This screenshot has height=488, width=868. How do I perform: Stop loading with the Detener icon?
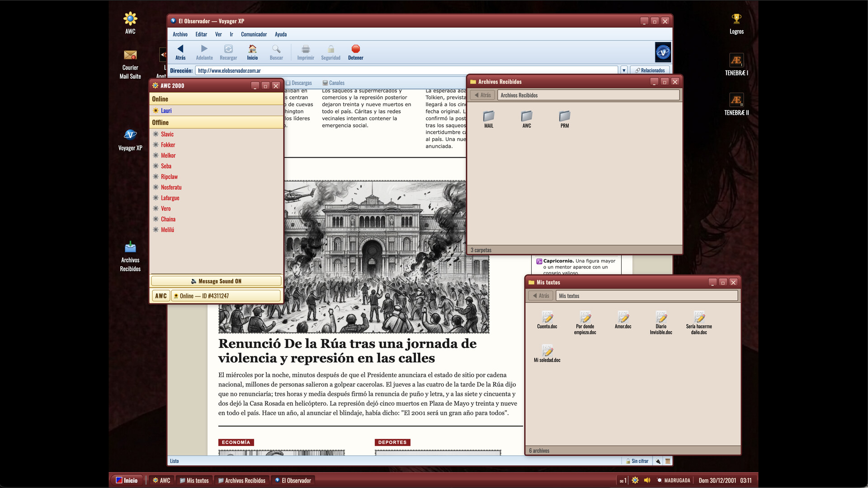point(356,52)
